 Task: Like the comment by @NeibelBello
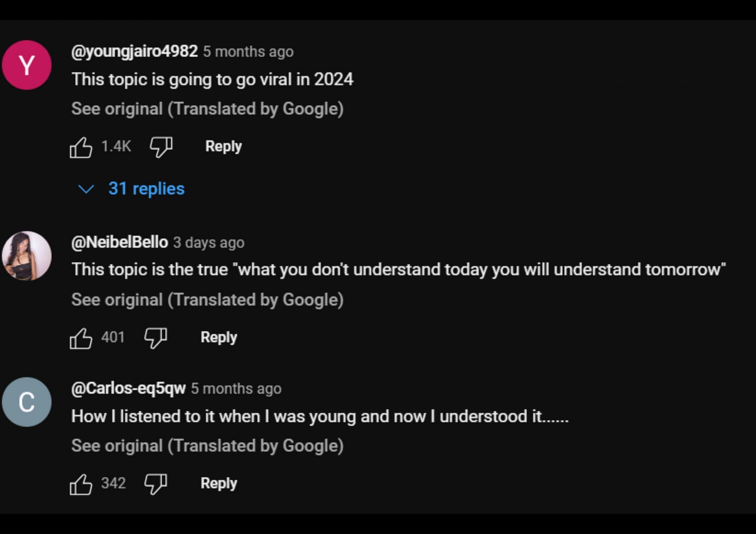tap(81, 338)
